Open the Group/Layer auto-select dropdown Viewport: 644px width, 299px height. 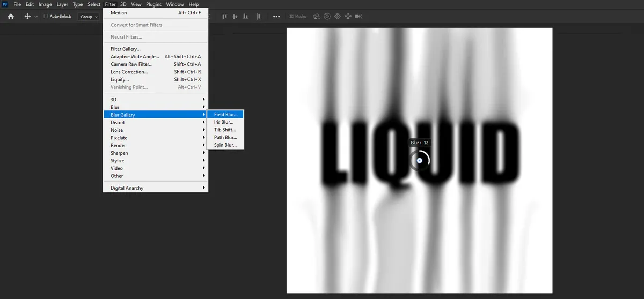pos(89,17)
